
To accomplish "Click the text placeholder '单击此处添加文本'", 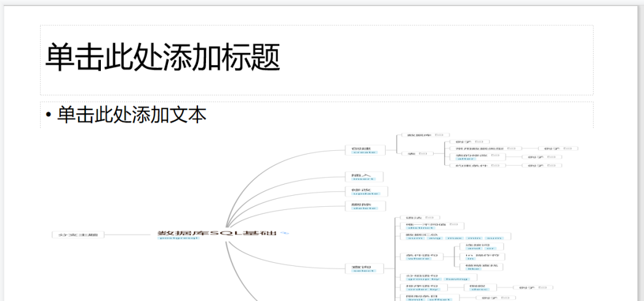I will tap(316, 115).
